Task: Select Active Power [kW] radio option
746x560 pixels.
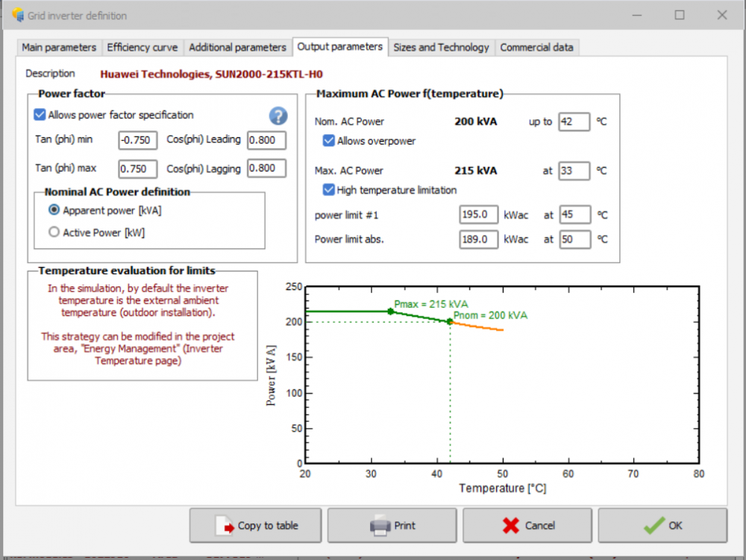Action: (x=54, y=232)
